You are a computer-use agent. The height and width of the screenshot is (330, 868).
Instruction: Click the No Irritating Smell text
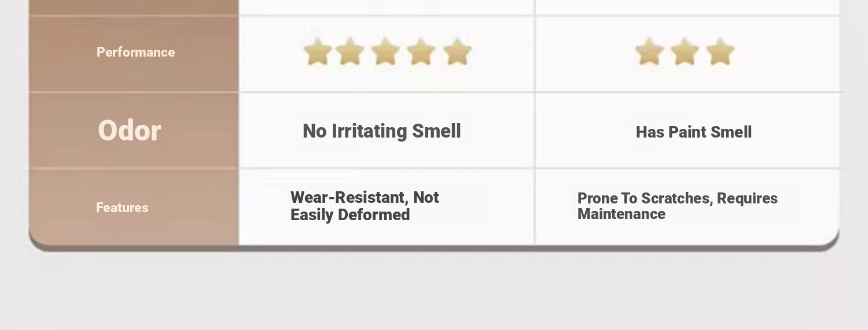tap(382, 131)
